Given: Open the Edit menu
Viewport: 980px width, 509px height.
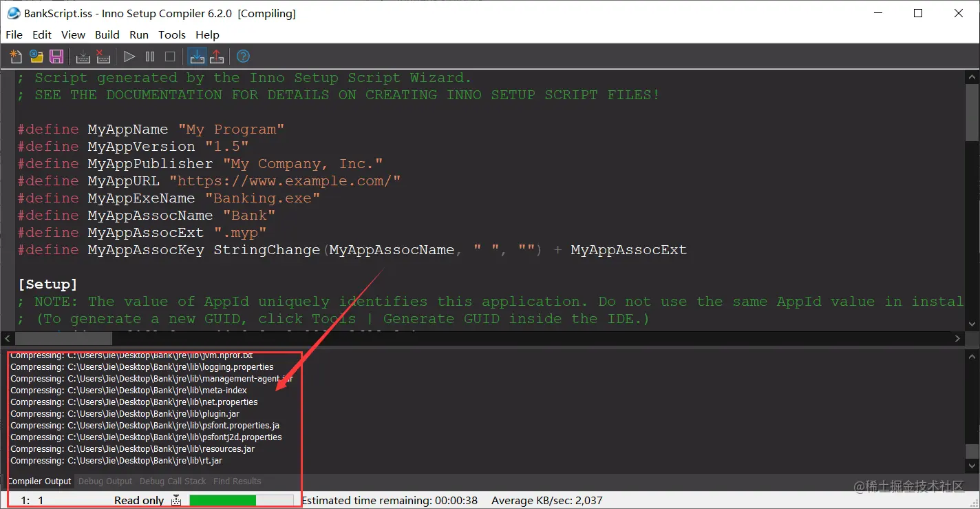Looking at the screenshot, I should pos(42,34).
